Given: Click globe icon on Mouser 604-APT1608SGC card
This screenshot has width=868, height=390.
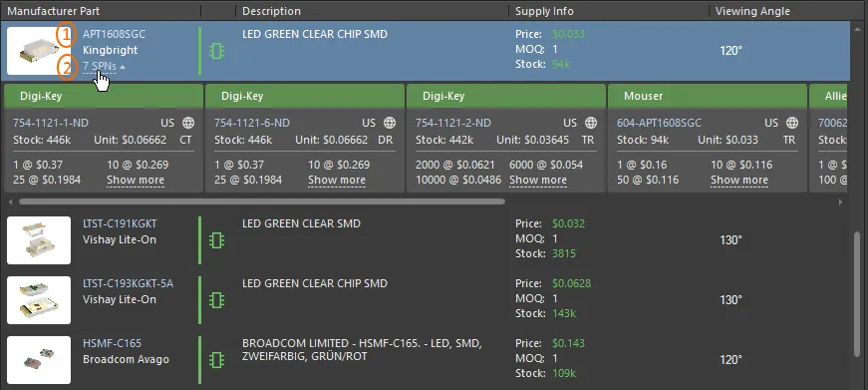Looking at the screenshot, I should [x=792, y=123].
